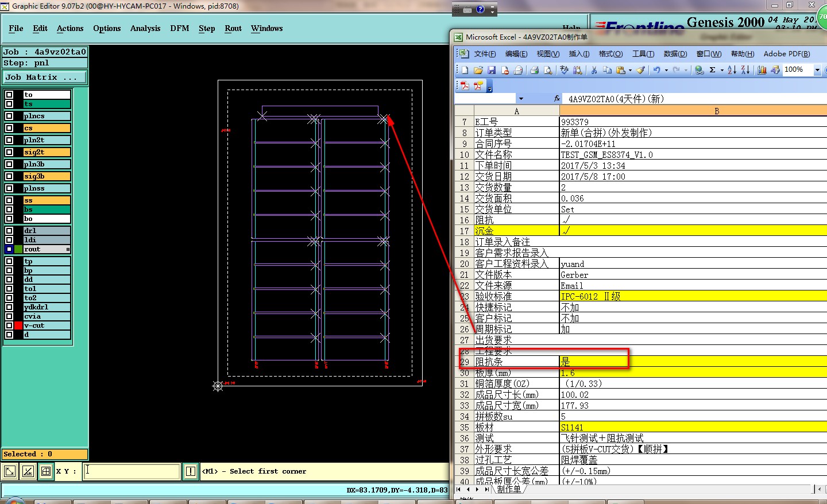This screenshot has width=827, height=504.
Task: Click the Cut scissors icon in Excel
Action: point(594,70)
